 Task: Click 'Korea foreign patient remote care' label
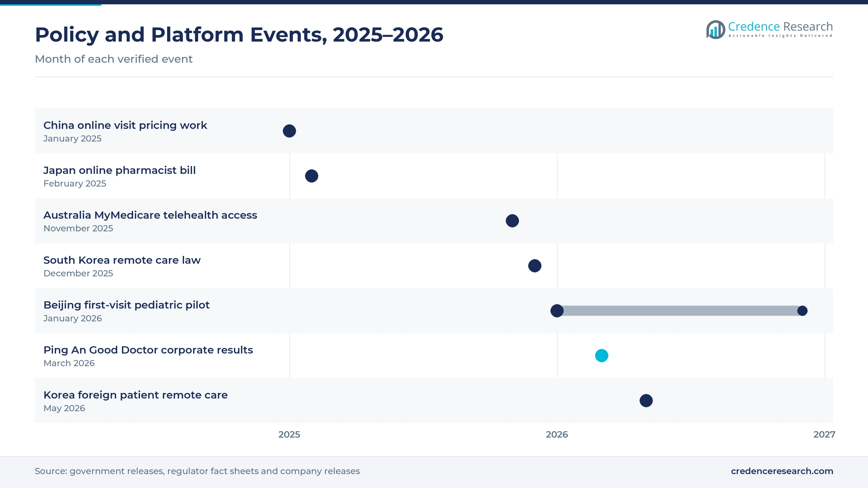[x=135, y=395]
